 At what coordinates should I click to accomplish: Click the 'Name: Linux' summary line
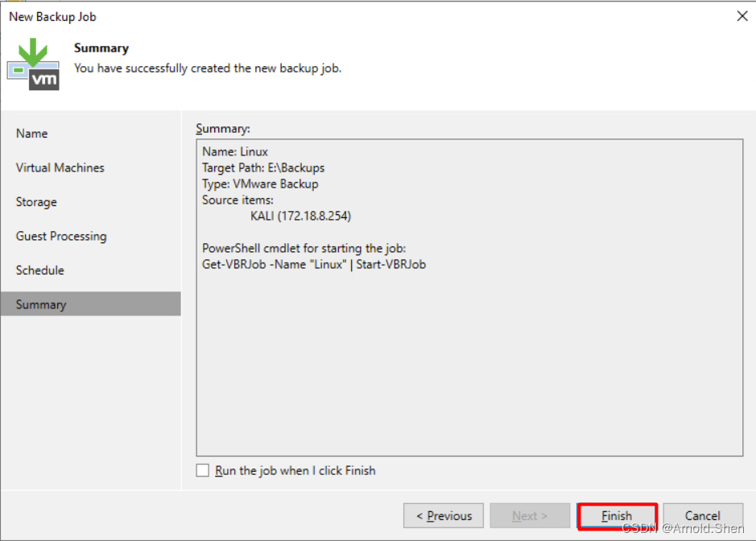pyautogui.click(x=235, y=152)
